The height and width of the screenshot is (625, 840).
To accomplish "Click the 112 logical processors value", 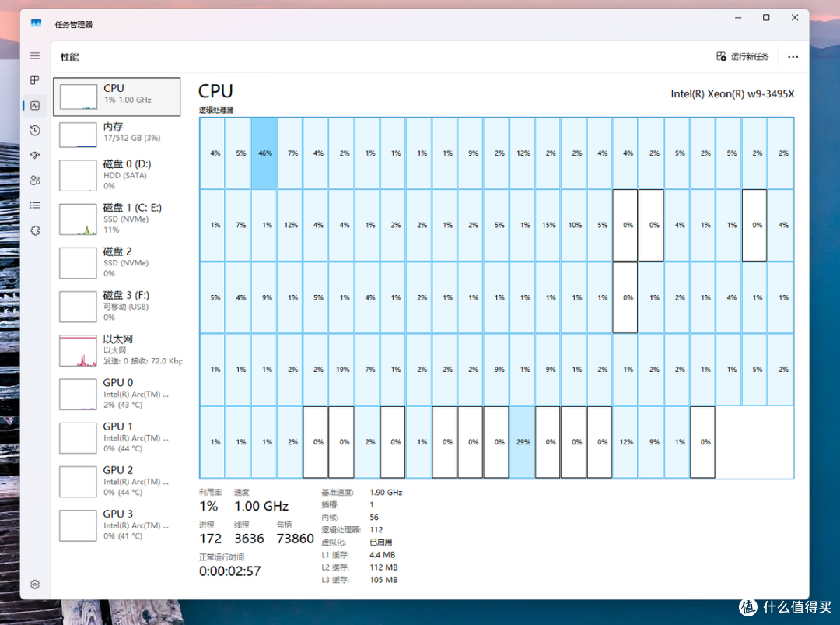I will pyautogui.click(x=376, y=530).
